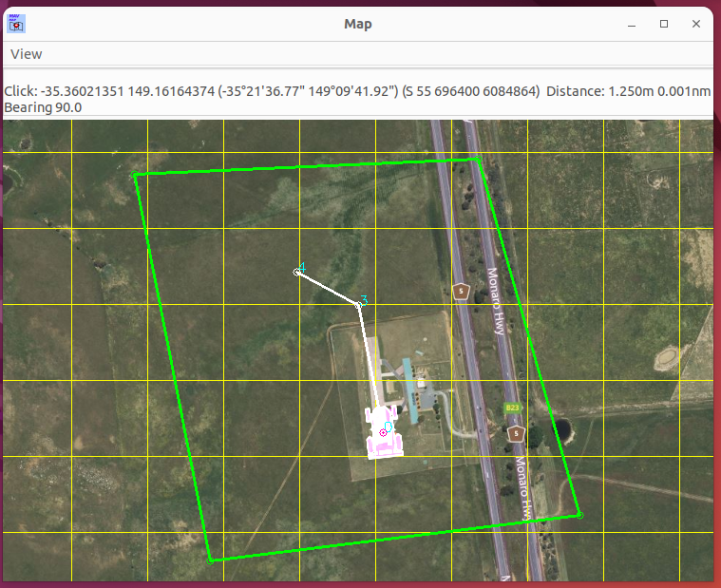This screenshot has width=721, height=588.
Task: Click the lower route 5 highway shield
Action: tap(517, 433)
